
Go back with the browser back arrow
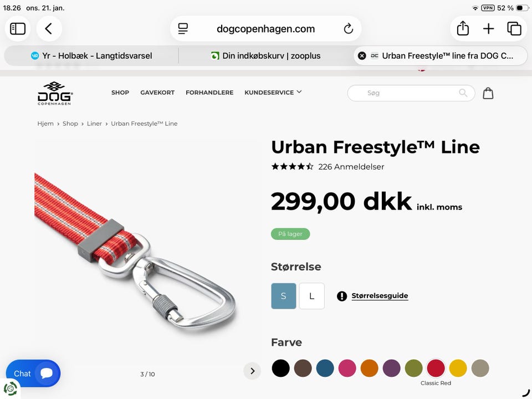point(49,29)
